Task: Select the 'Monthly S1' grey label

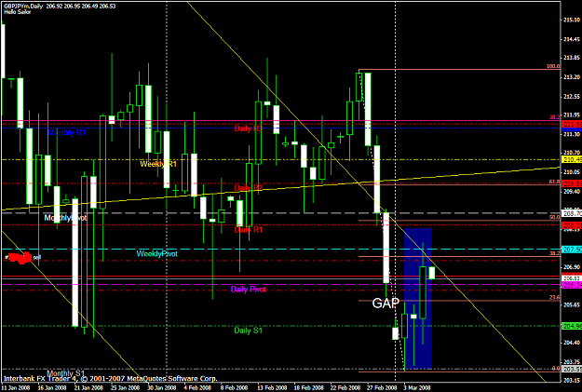Action: click(66, 373)
